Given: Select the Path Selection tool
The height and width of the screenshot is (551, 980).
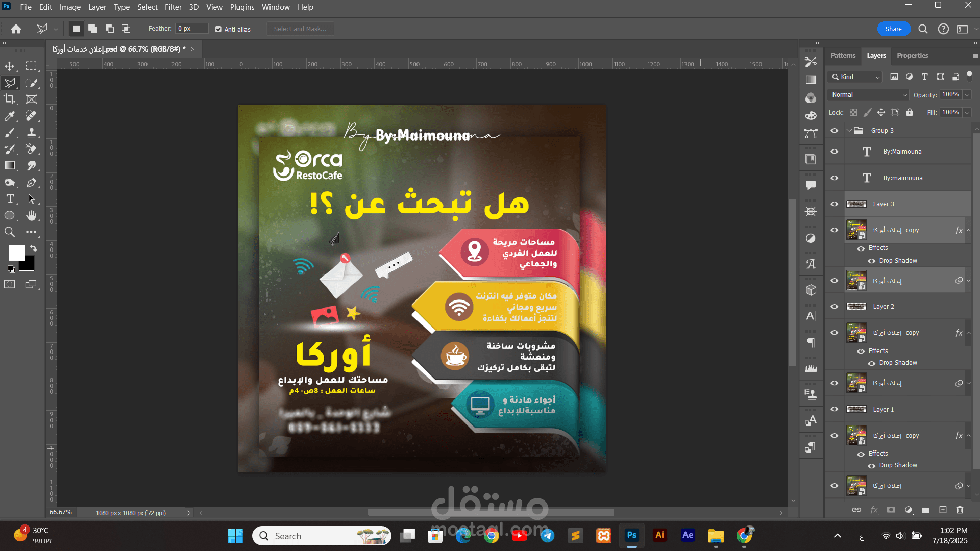Looking at the screenshot, I should coord(32,199).
